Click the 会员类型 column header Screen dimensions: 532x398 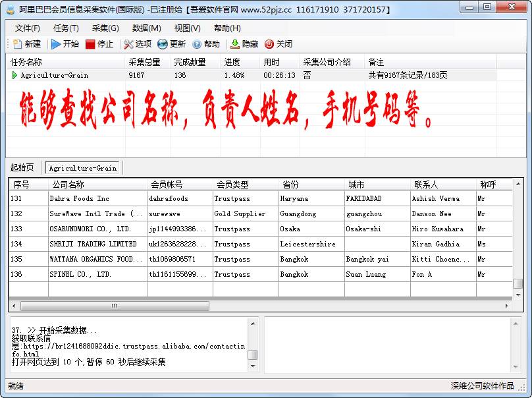pyautogui.click(x=246, y=185)
